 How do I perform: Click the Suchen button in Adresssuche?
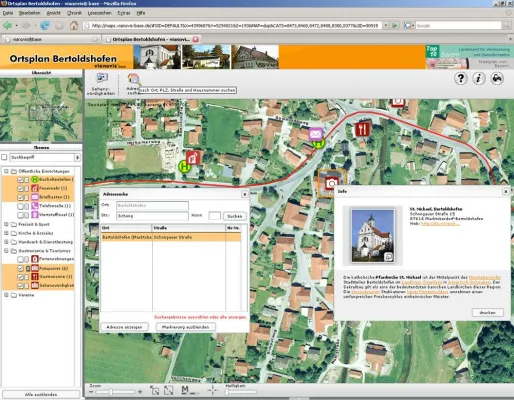click(235, 216)
